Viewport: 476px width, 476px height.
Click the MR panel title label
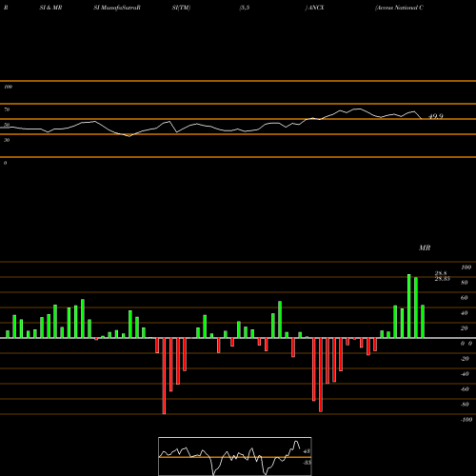[x=425, y=248]
